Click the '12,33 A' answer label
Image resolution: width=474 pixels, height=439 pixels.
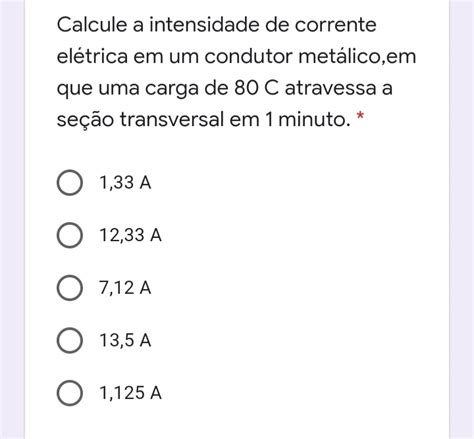(x=131, y=235)
